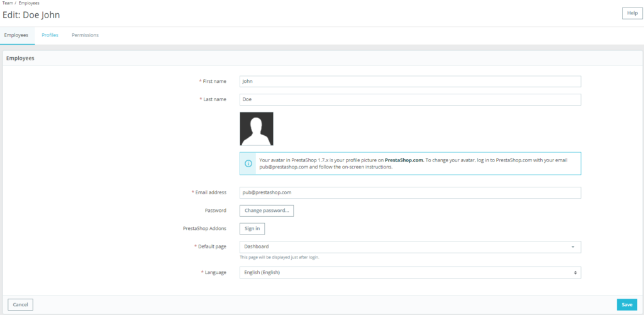Screen dimensions: 644x315
Task: Save the employee changes
Action: click(626, 304)
